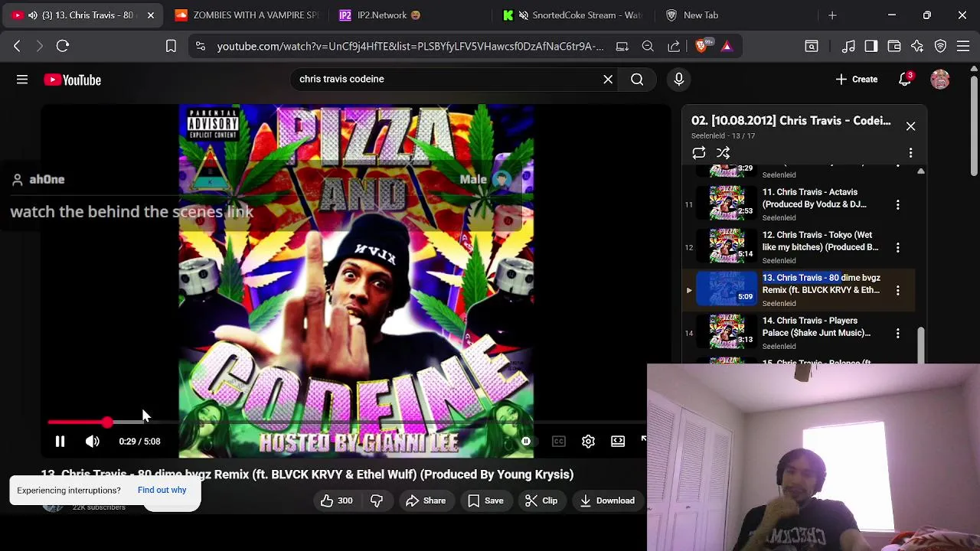Open Leo AI sparkle icon

[x=917, y=47]
